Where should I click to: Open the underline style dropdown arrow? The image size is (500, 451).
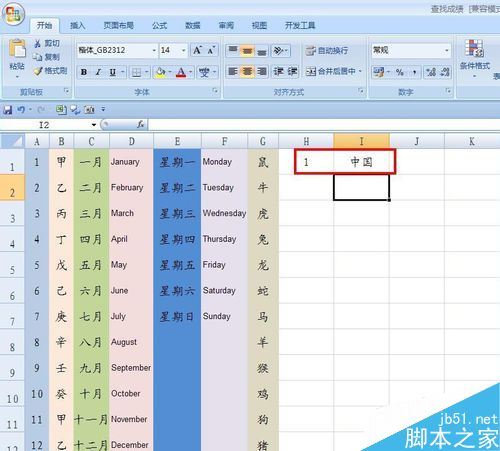click(x=123, y=72)
